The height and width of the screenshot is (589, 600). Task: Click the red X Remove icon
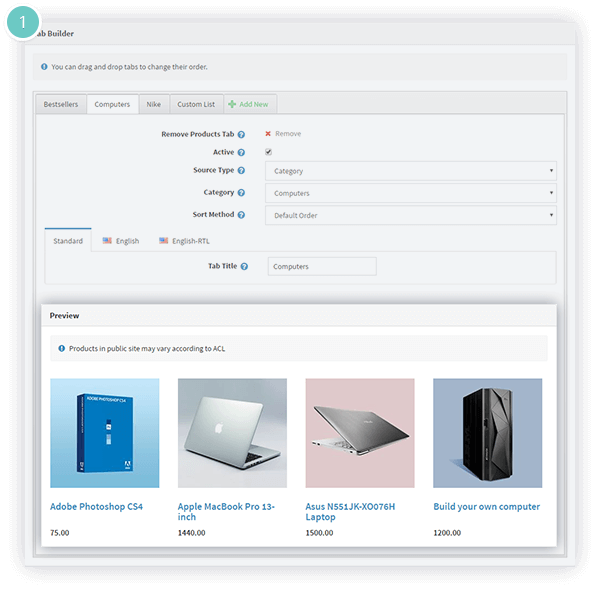tap(268, 134)
